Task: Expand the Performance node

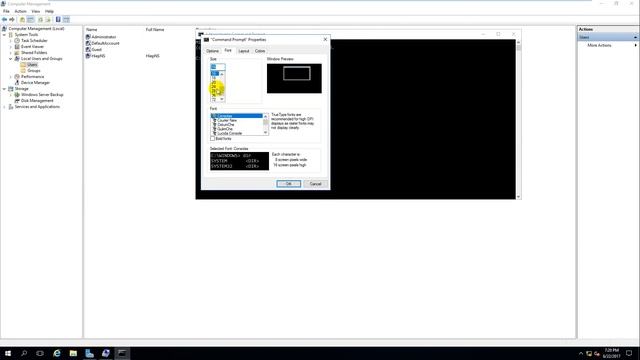Action: pyautogui.click(x=11, y=77)
